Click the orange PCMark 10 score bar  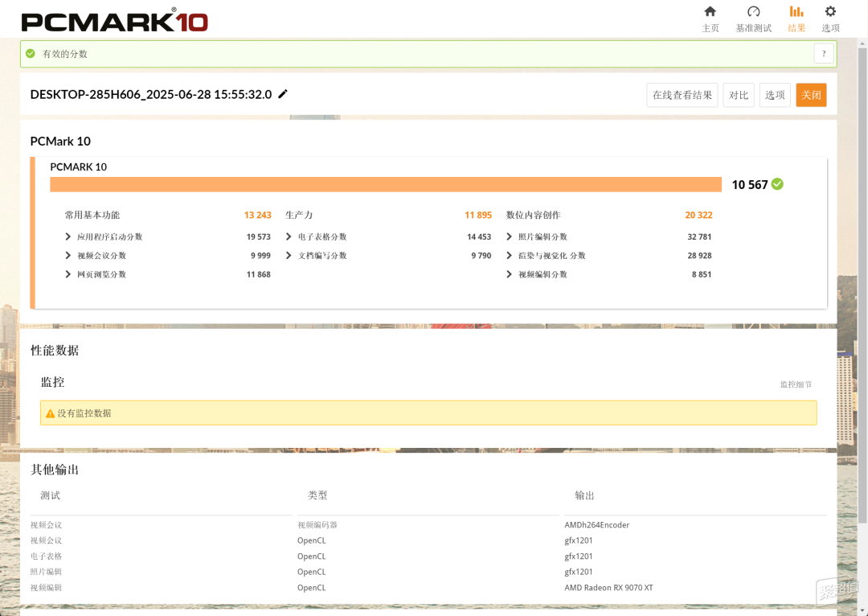click(x=386, y=184)
